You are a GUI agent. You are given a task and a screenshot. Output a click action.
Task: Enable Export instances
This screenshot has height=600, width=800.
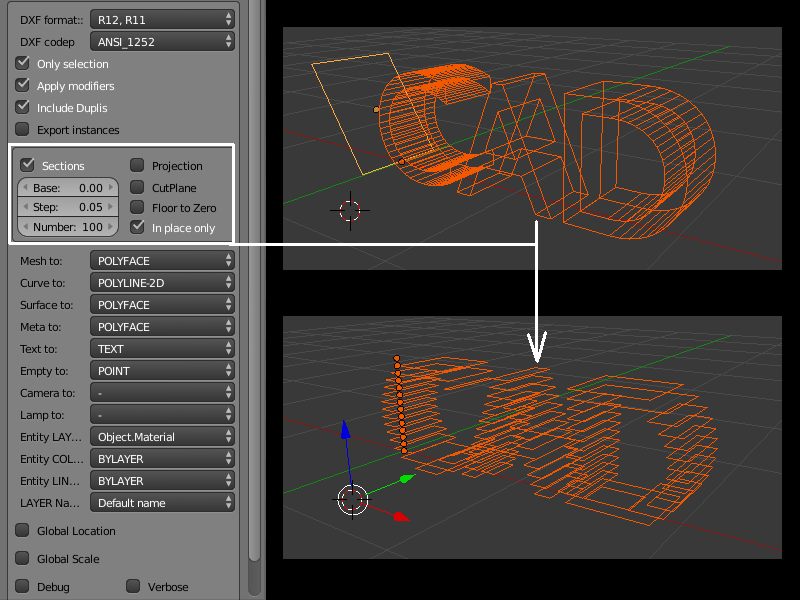click(x=22, y=129)
